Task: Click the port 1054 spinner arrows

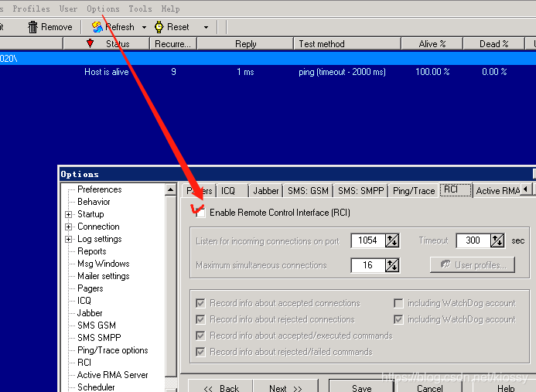Action: tap(392, 240)
